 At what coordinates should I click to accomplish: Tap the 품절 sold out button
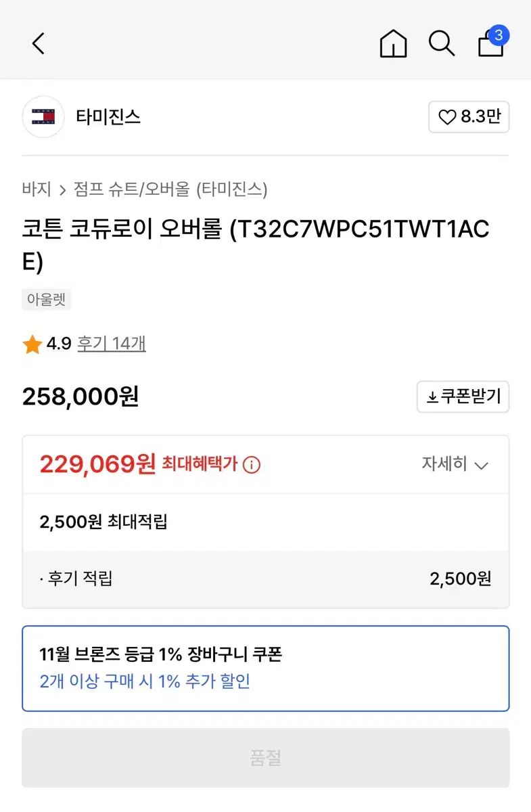pyautogui.click(x=265, y=758)
